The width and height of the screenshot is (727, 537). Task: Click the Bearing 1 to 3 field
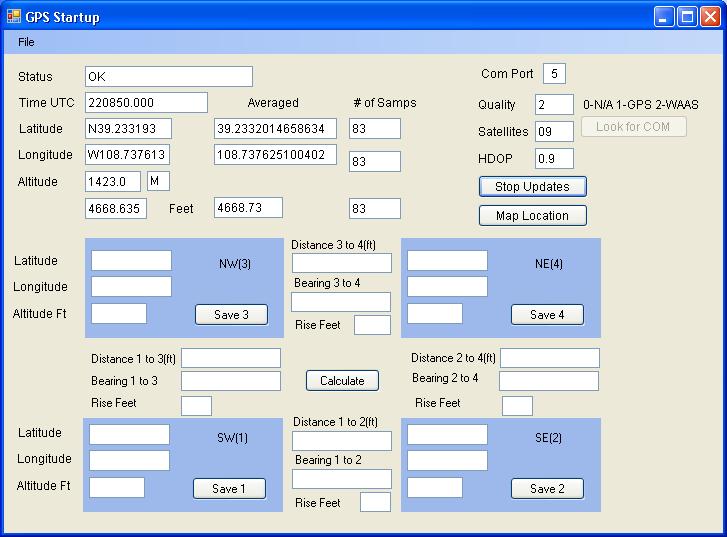(x=231, y=381)
